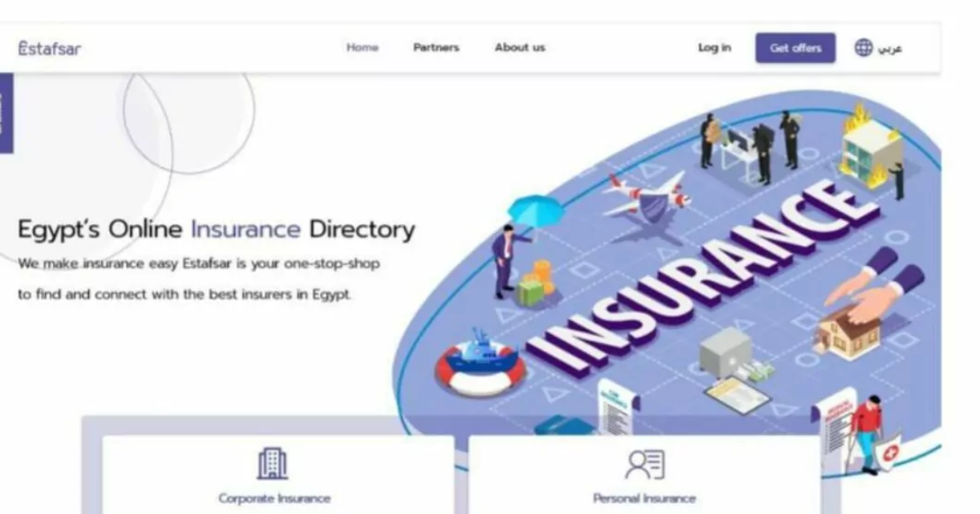
Task: Click the globe language icon
Action: tap(864, 48)
